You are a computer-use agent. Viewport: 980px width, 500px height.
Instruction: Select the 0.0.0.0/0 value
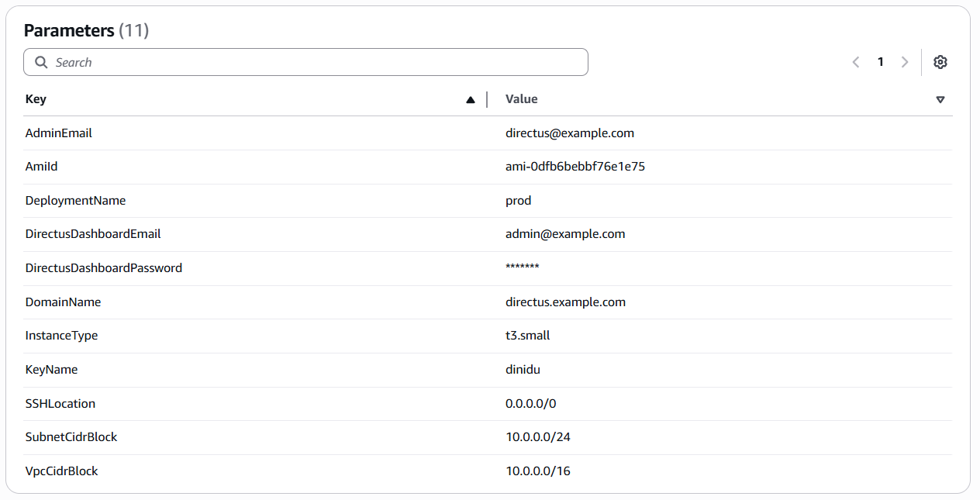tap(531, 404)
